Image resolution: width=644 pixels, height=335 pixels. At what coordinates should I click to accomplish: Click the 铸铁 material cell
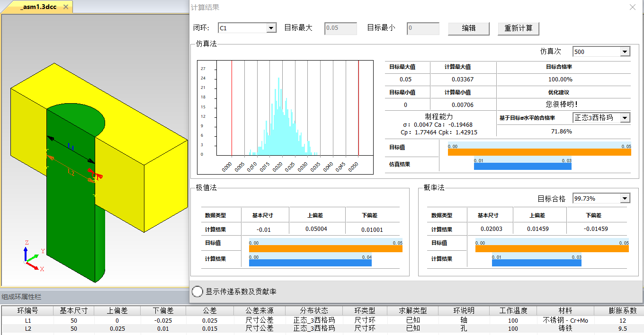tap(565, 328)
